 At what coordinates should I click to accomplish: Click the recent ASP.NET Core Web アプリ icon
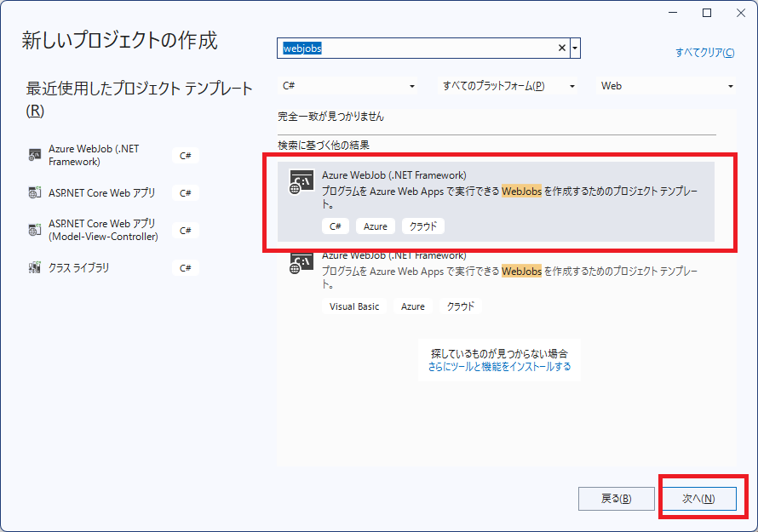pyautogui.click(x=34, y=192)
